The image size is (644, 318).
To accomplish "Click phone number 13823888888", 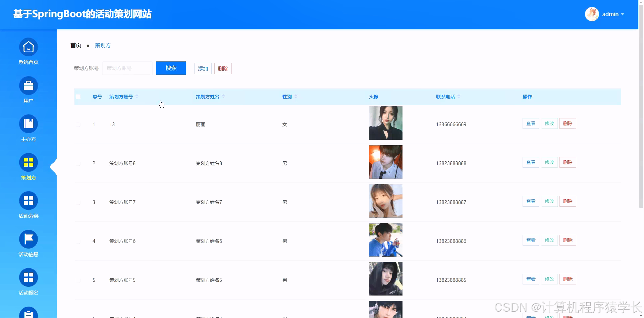I will [x=451, y=163].
